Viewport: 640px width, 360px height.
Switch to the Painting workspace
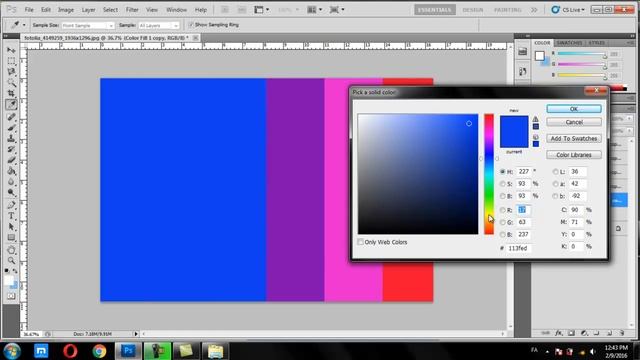coord(507,10)
